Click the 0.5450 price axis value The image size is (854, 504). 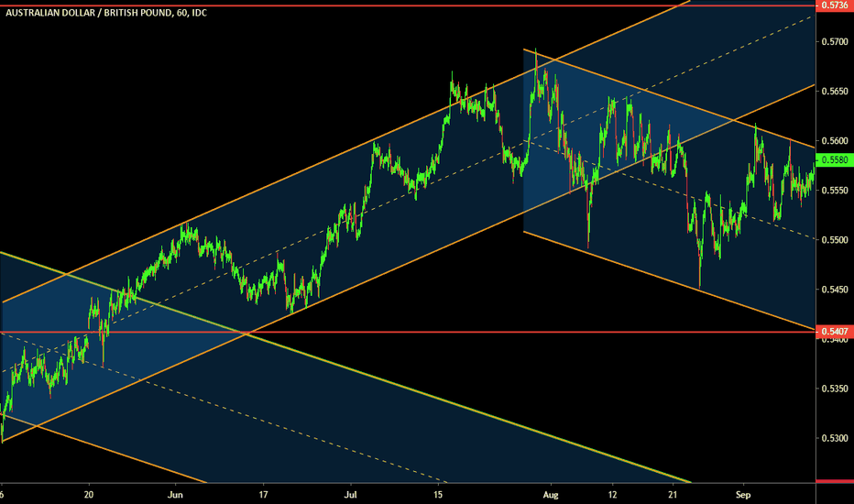pyautogui.click(x=835, y=290)
